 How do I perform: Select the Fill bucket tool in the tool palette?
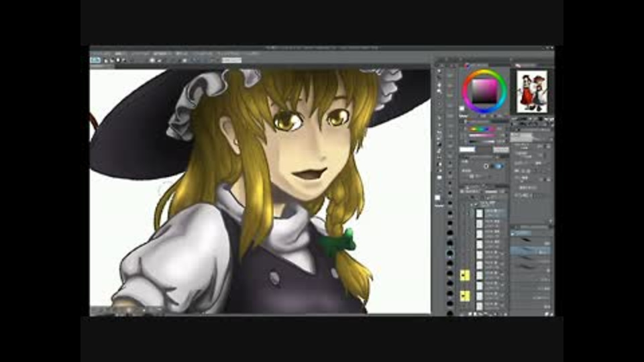click(439, 164)
